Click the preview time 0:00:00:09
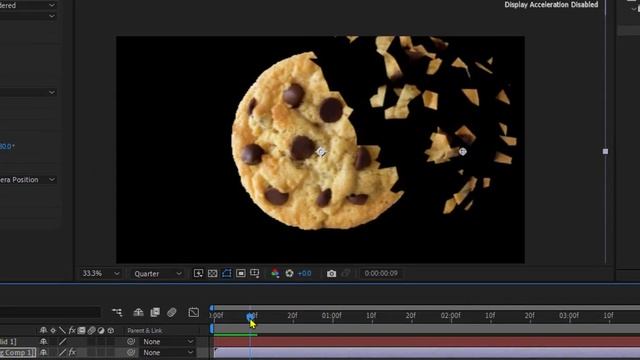The image size is (640, 360). coord(381,273)
